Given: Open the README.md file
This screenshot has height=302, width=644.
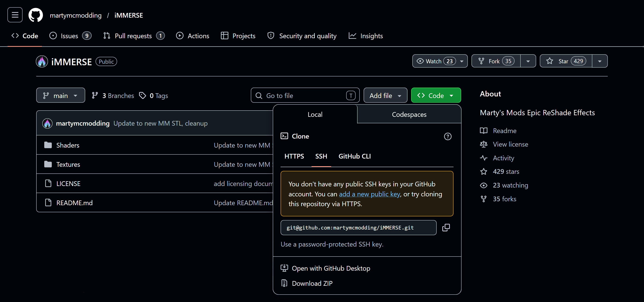Looking at the screenshot, I should (x=74, y=203).
